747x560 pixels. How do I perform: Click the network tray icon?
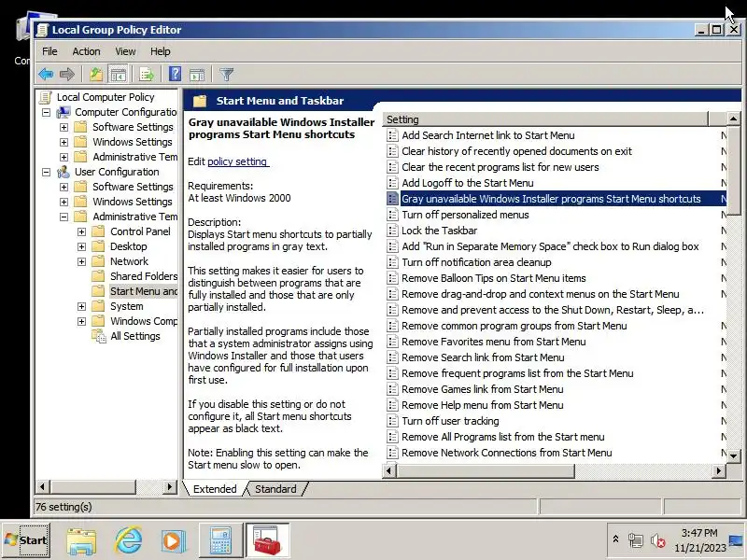[636, 540]
